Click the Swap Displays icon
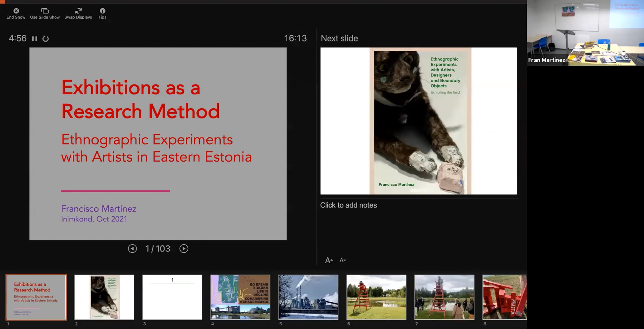 (x=78, y=11)
